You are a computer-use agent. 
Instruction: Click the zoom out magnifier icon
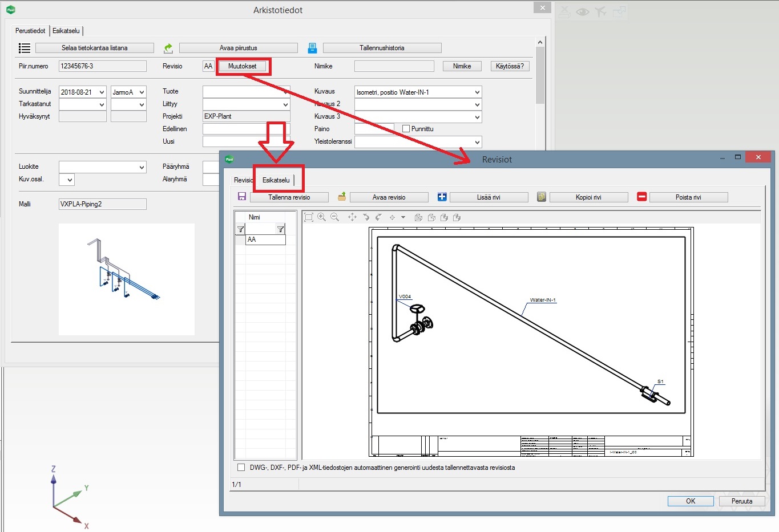click(334, 217)
